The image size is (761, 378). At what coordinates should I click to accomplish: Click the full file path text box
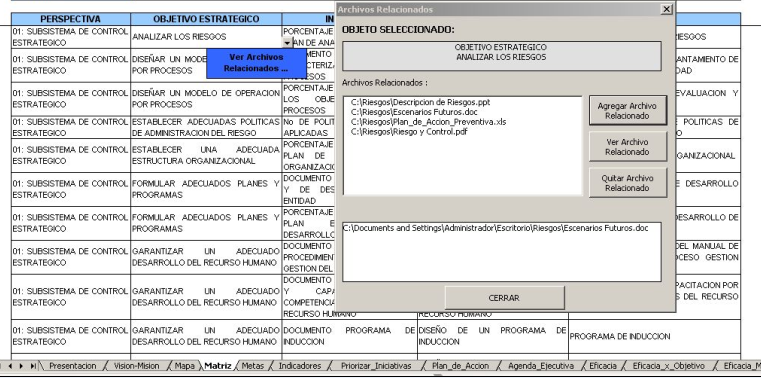click(x=502, y=252)
